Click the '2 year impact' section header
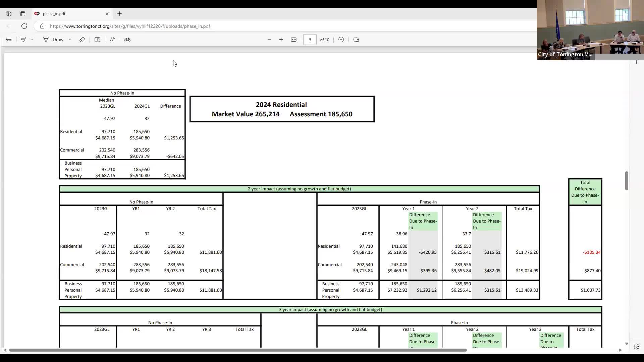This screenshot has height=362, width=644. click(299, 189)
